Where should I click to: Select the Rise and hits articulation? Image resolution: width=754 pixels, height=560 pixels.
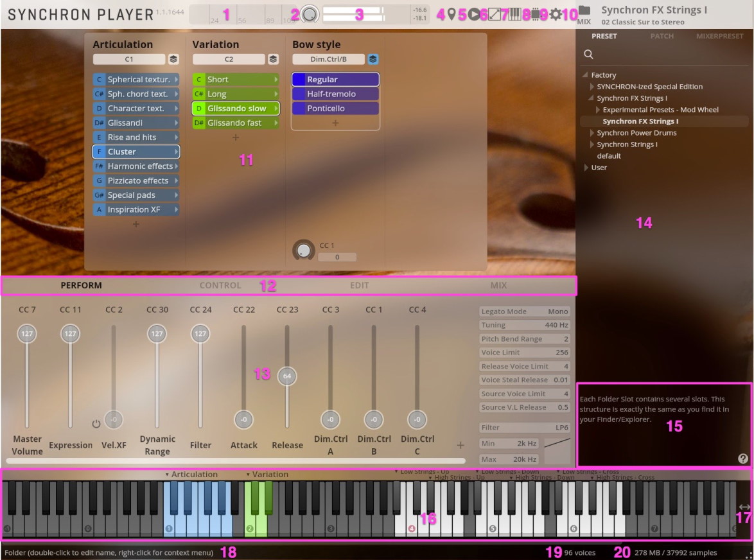[x=136, y=137]
